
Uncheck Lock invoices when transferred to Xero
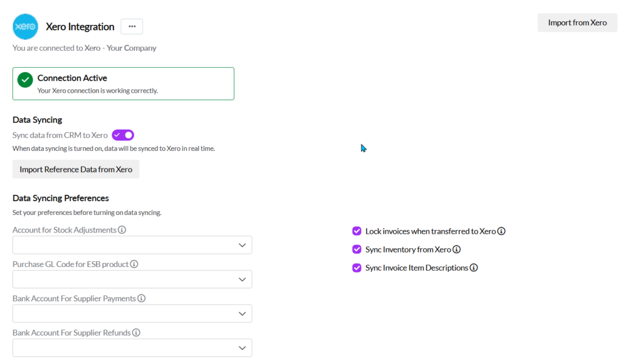[357, 231]
